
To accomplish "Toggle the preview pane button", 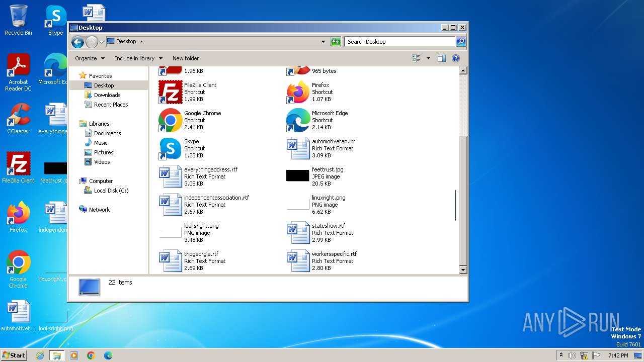I will pos(442,58).
